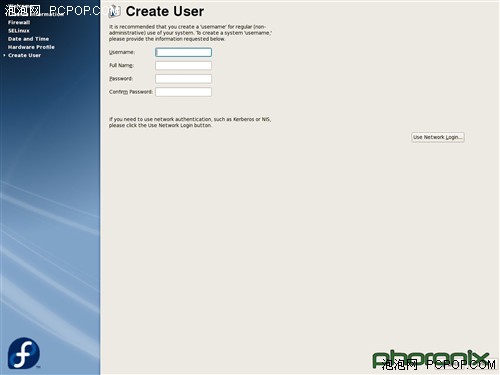The width and height of the screenshot is (500, 375).
Task: Open the SELinux step in sidebar
Action: [19, 31]
